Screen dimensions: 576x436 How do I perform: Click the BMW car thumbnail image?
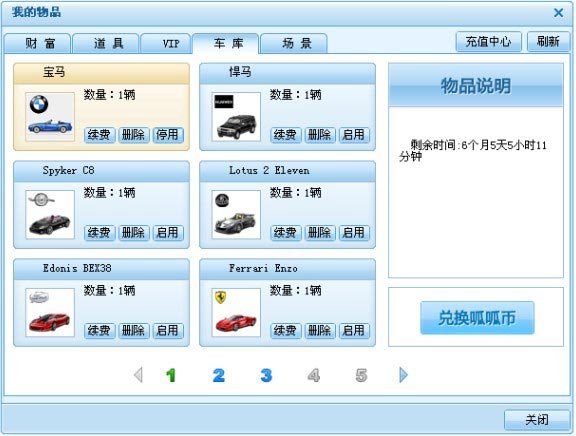(50, 117)
